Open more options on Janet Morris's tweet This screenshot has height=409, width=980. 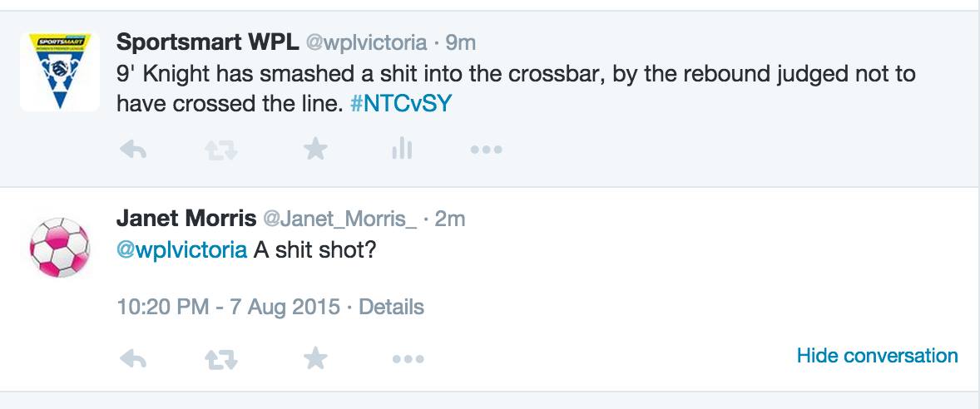click(x=408, y=359)
